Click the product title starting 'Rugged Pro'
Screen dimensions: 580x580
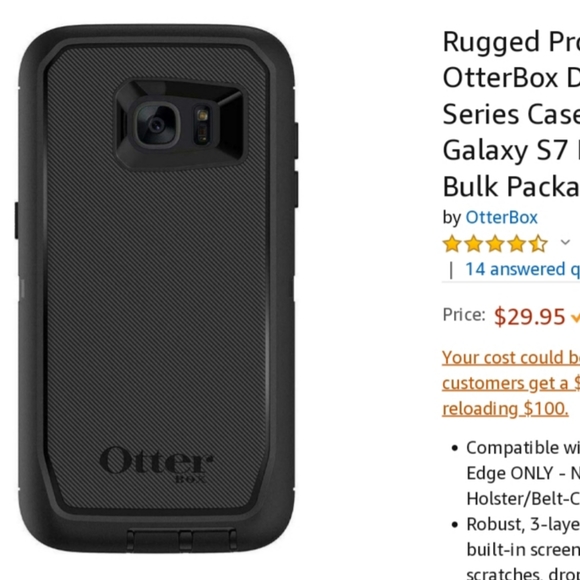click(x=511, y=114)
